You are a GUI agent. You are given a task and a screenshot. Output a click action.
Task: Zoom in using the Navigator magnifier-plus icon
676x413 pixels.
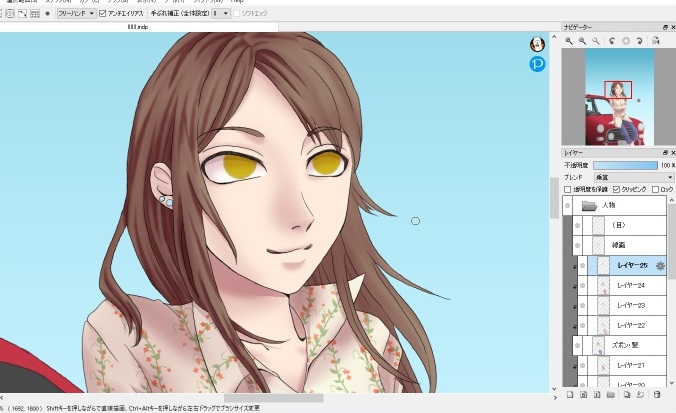569,41
